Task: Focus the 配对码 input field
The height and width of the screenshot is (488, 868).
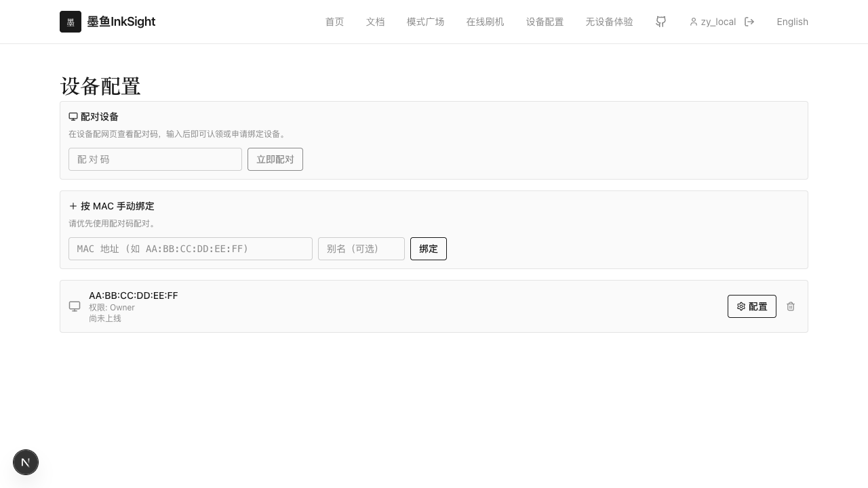Action: point(155,159)
